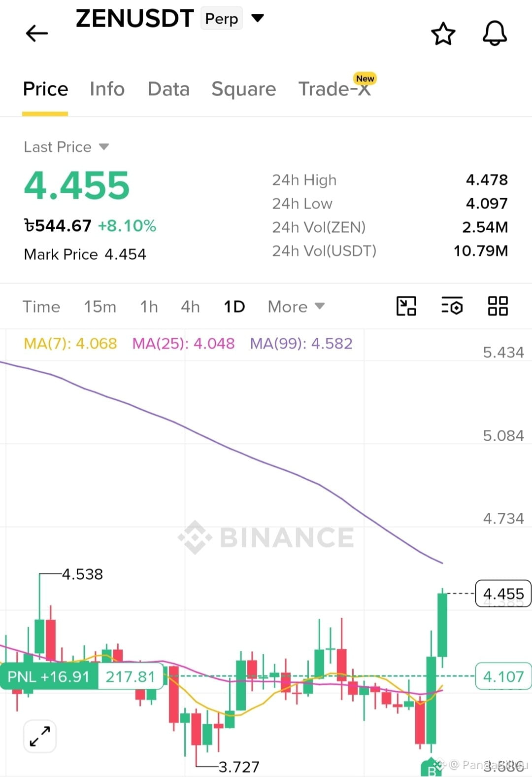
Task: Tap the large 4.455 last price
Action: click(76, 186)
